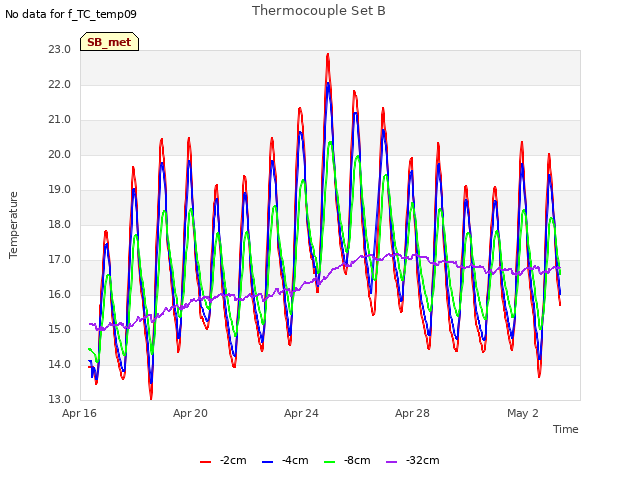Click the purple -32cm legend swatch
The image size is (640, 480).
pyautogui.click(x=391, y=461)
